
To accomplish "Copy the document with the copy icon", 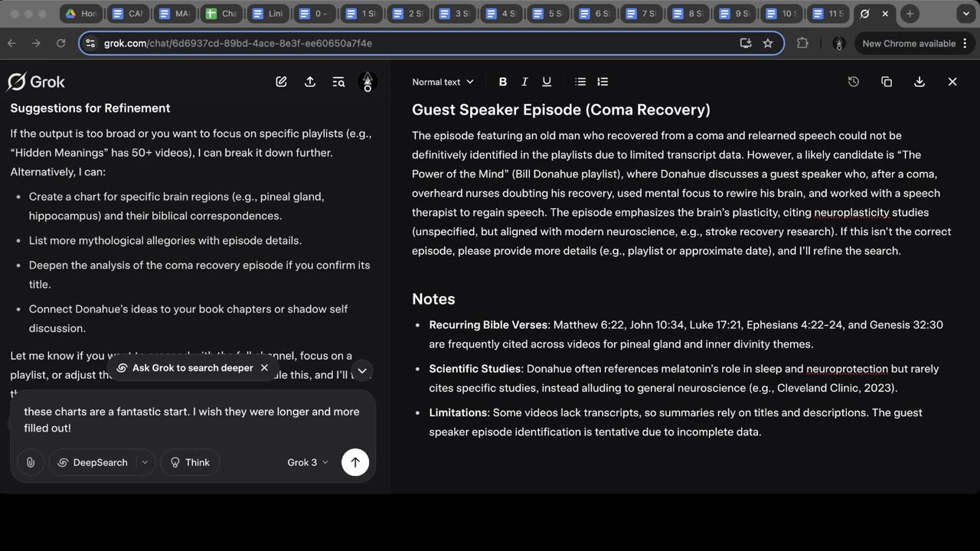I will pos(887,82).
